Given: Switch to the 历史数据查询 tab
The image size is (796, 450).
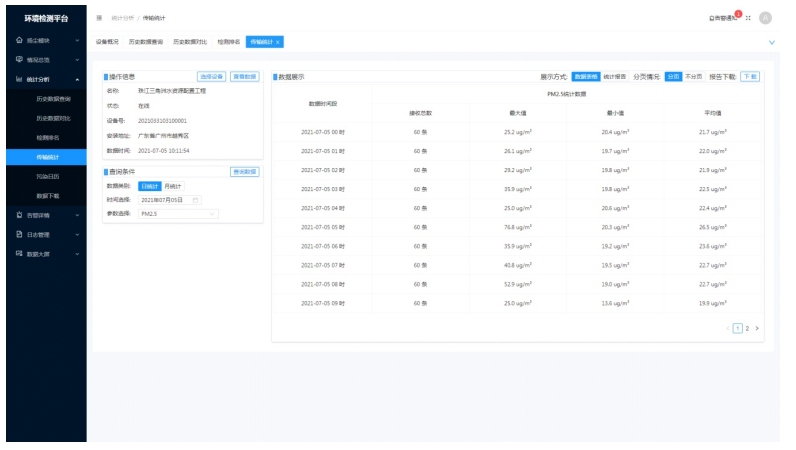Looking at the screenshot, I should pos(148,42).
